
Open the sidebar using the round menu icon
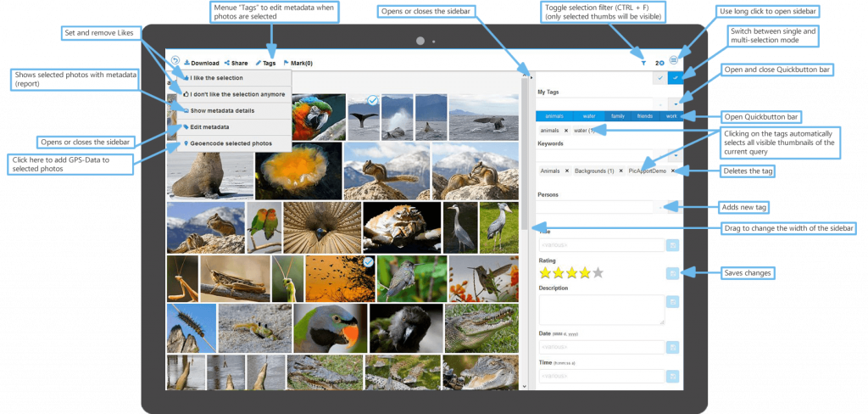(x=673, y=61)
